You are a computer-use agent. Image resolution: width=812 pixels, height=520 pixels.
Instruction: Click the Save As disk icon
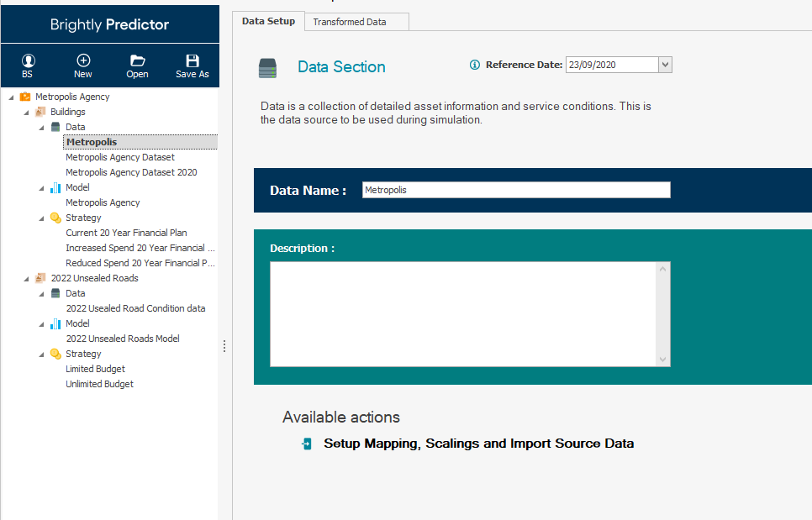192,60
